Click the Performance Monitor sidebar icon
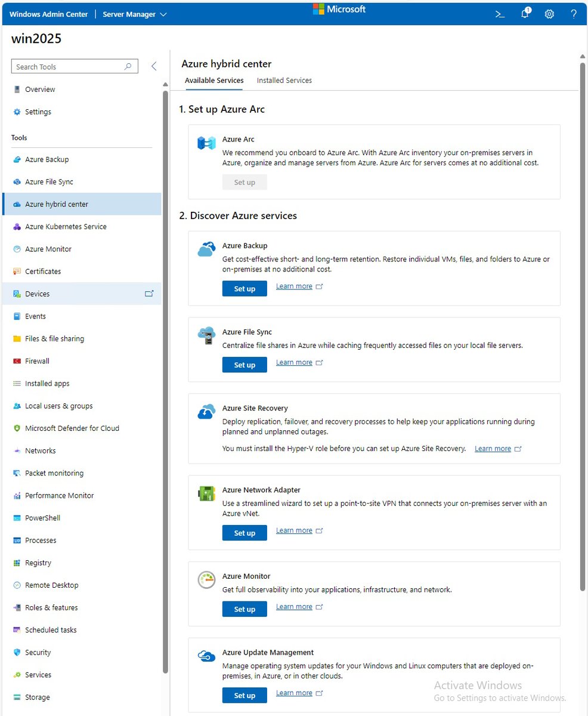The image size is (588, 716). coord(17,496)
